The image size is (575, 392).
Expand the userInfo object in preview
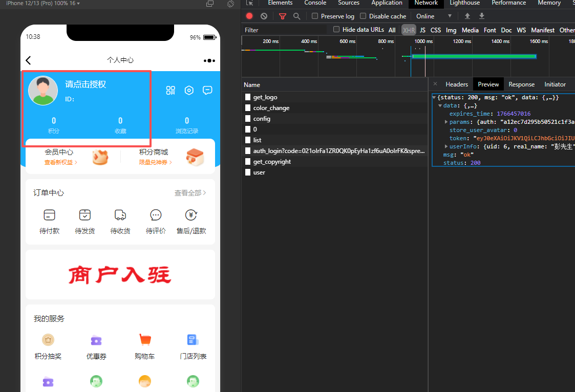446,146
